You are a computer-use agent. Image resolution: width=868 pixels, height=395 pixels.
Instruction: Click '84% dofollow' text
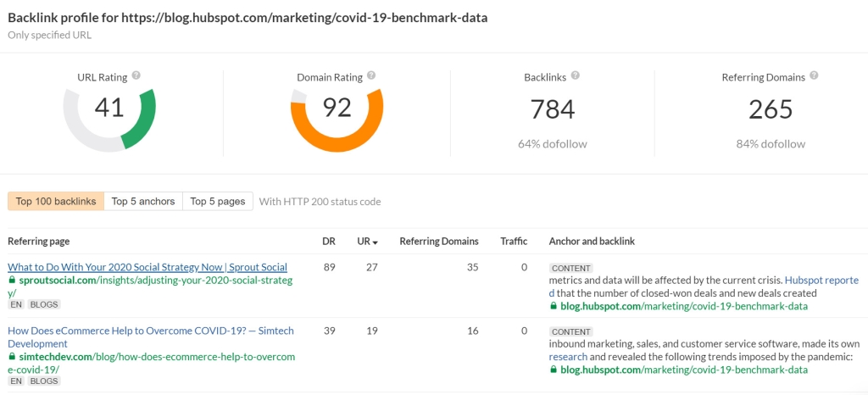coord(771,144)
